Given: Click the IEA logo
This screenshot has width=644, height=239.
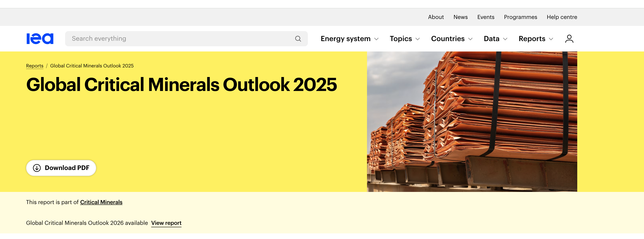Looking at the screenshot, I should pyautogui.click(x=40, y=39).
